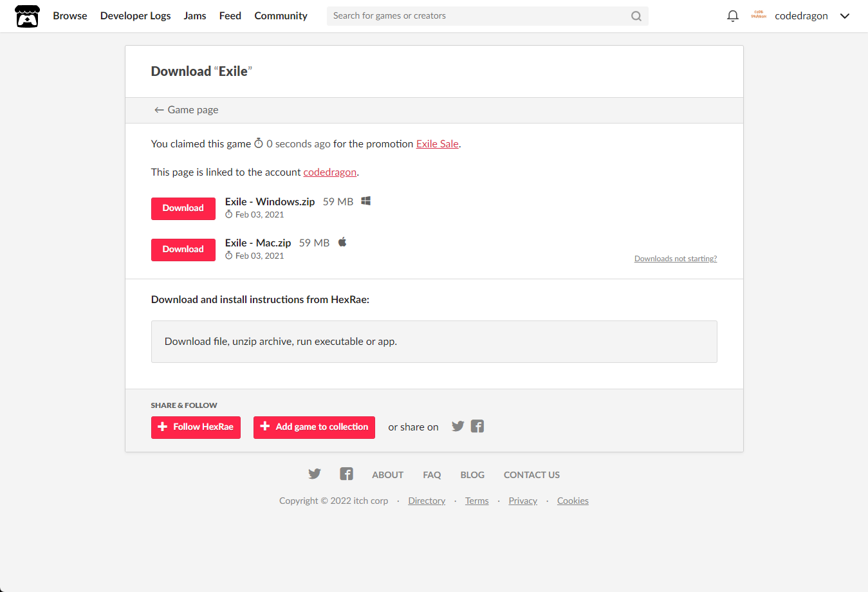Select the Exile - Windows.zip file name
Image resolution: width=868 pixels, height=592 pixels.
pyautogui.click(x=270, y=202)
